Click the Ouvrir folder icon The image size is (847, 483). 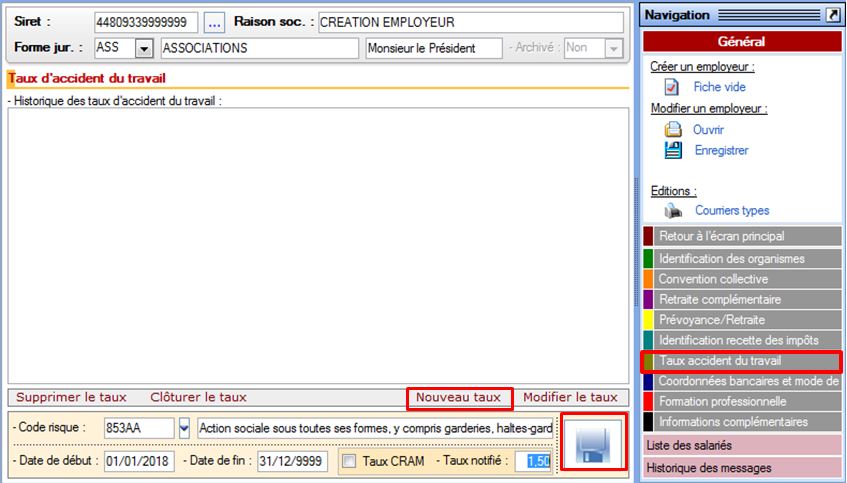pyautogui.click(x=673, y=129)
